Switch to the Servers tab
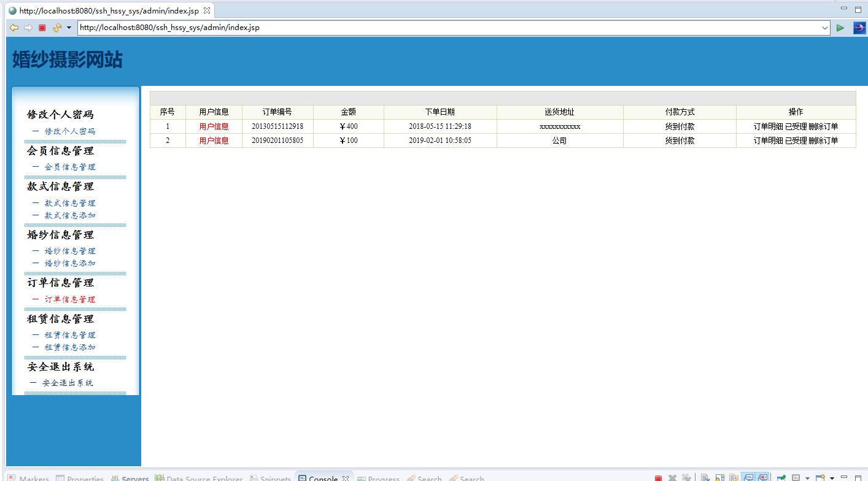 [x=134, y=478]
